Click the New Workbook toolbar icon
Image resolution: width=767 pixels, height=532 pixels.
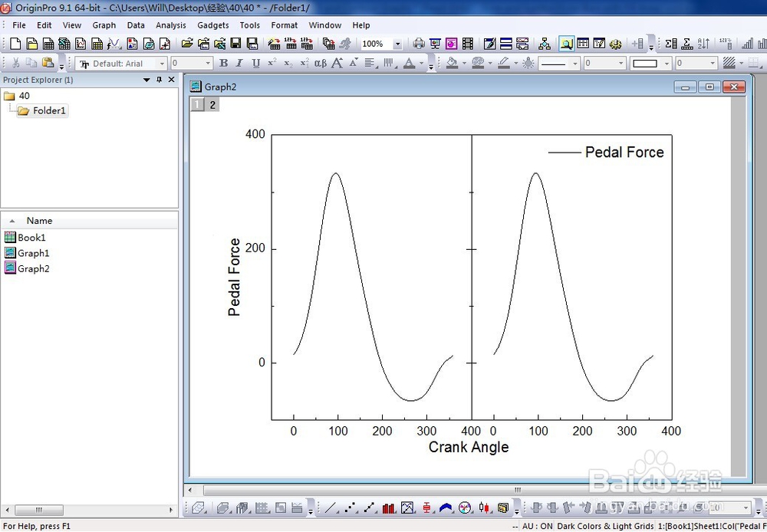tap(48, 44)
